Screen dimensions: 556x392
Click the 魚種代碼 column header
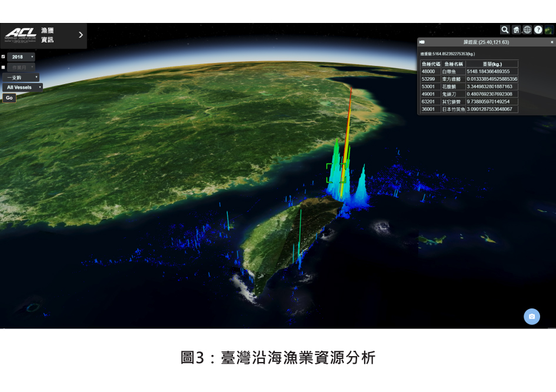[x=431, y=64]
